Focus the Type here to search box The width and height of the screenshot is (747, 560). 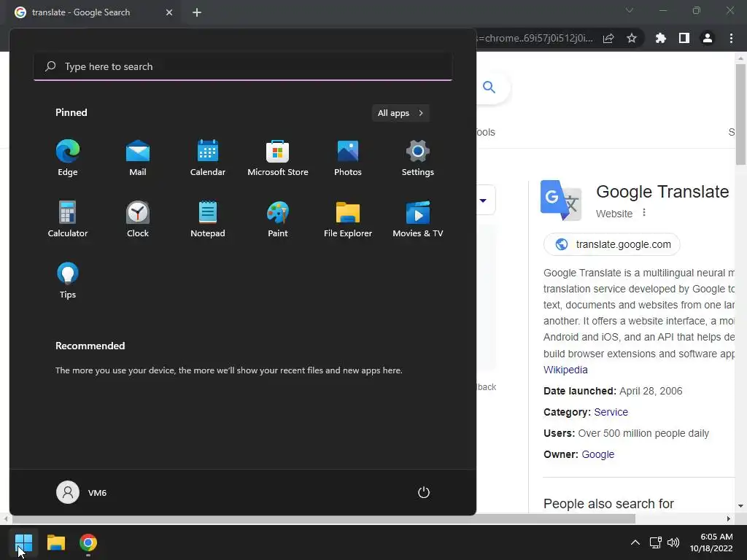[x=243, y=66]
